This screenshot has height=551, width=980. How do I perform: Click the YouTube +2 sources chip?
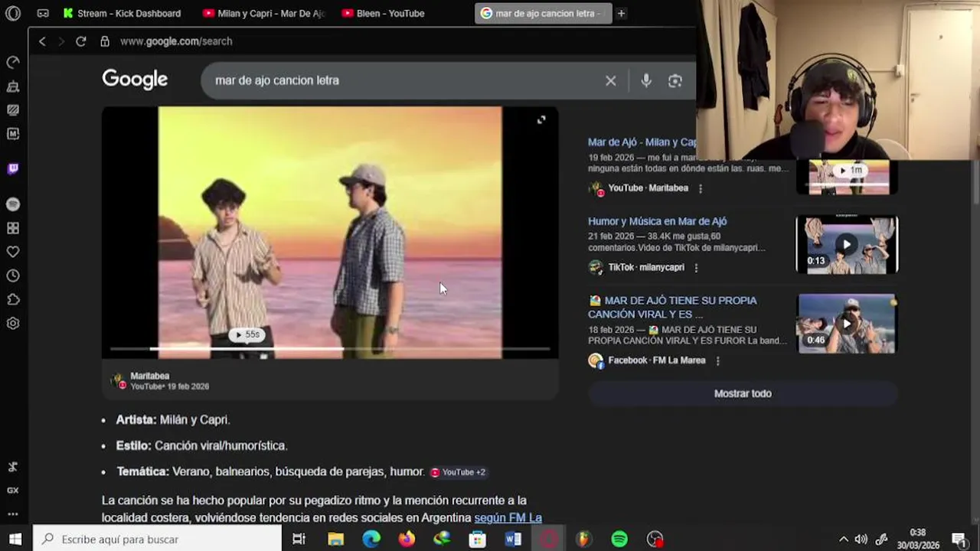pos(458,472)
